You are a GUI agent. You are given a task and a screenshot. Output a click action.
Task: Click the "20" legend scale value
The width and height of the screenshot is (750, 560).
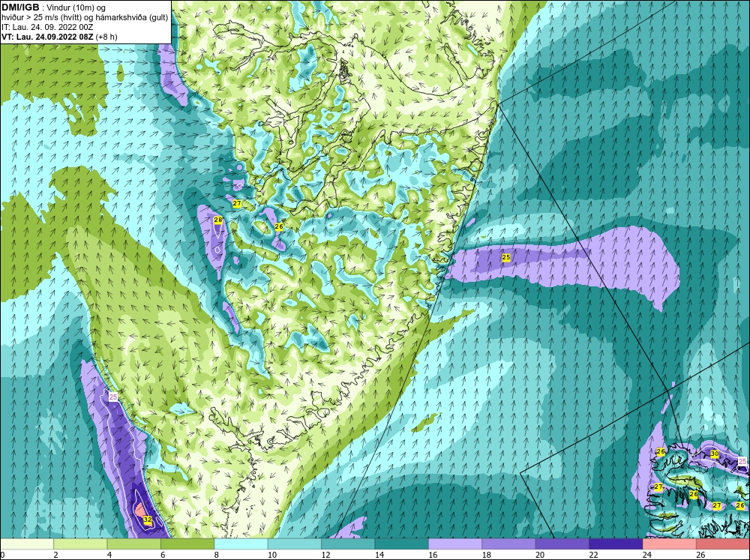point(540,555)
